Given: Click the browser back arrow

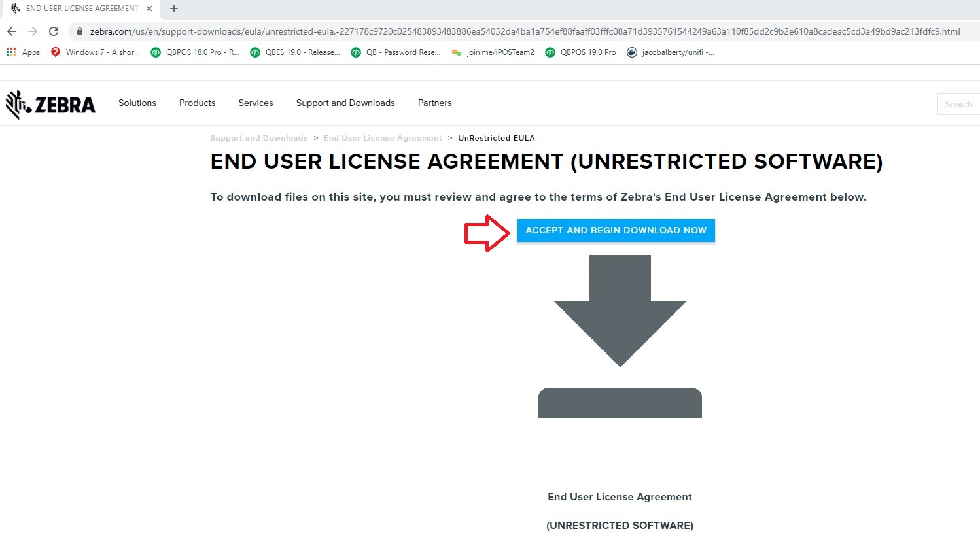Looking at the screenshot, I should point(12,31).
